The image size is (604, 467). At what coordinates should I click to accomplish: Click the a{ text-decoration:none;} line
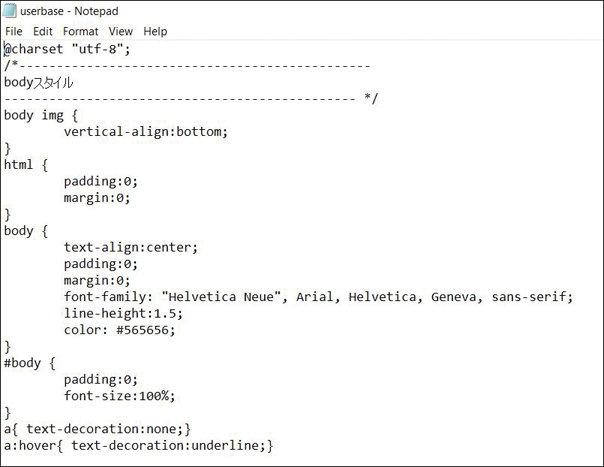tap(97, 429)
